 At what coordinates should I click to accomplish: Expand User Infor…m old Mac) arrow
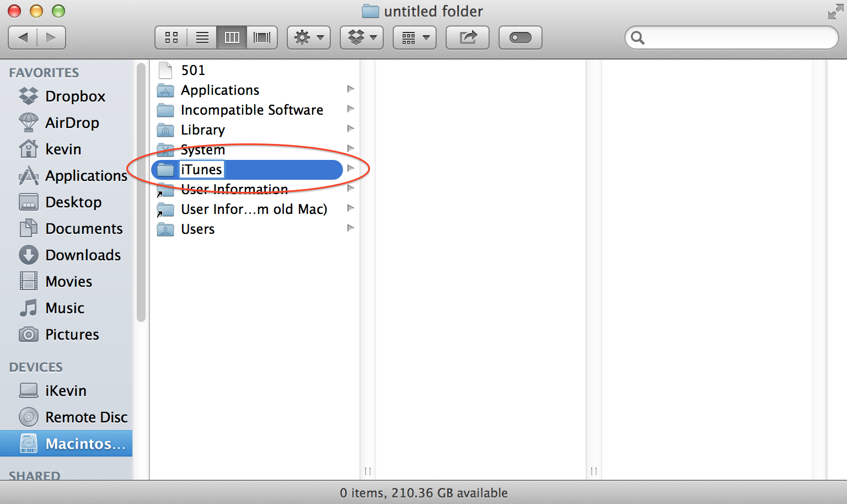coord(350,208)
